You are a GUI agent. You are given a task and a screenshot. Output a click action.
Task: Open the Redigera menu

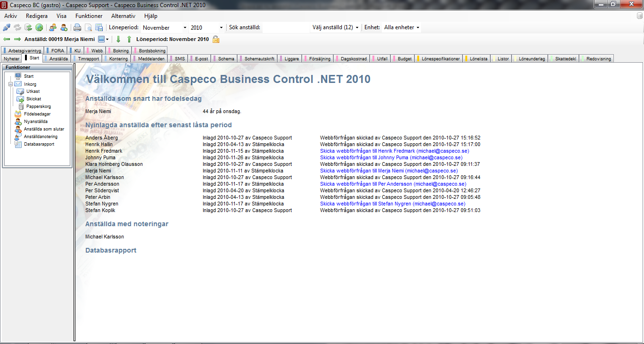pos(37,16)
